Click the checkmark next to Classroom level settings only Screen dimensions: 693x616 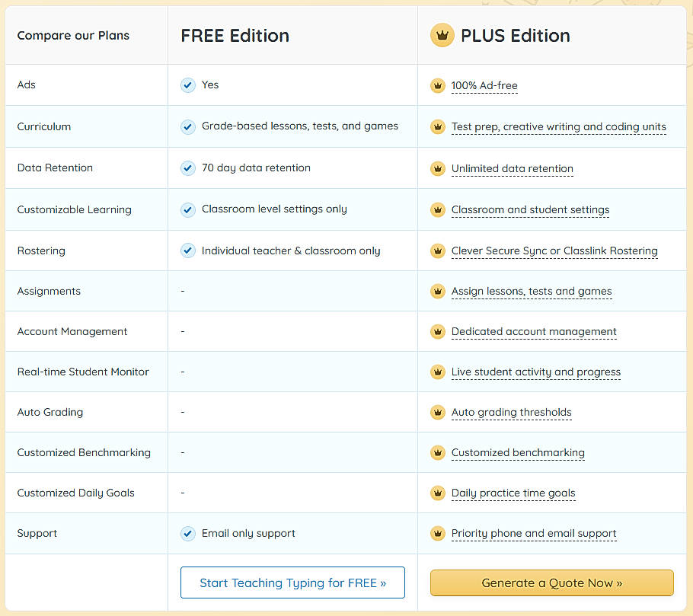188,209
